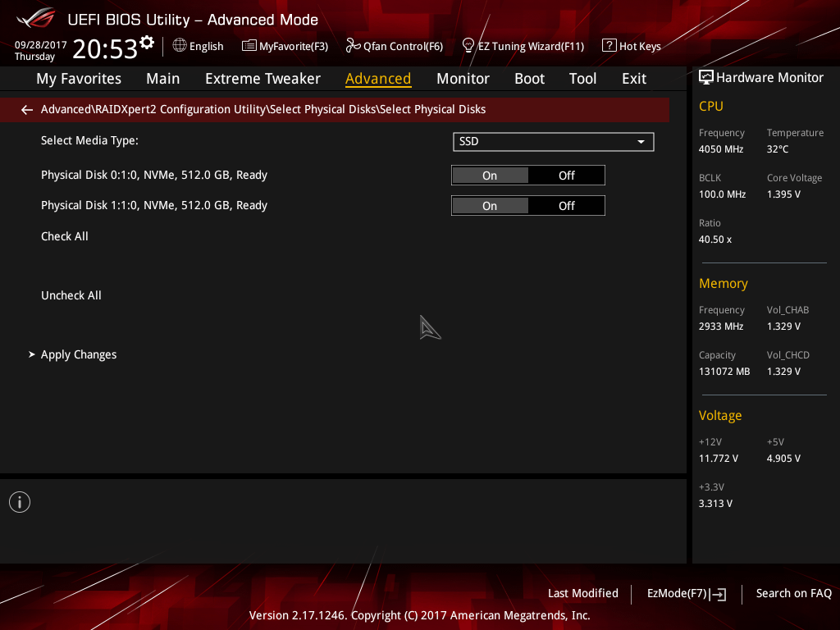The image size is (840, 630).
Task: Open date and time settings gear
Action: pyautogui.click(x=147, y=42)
